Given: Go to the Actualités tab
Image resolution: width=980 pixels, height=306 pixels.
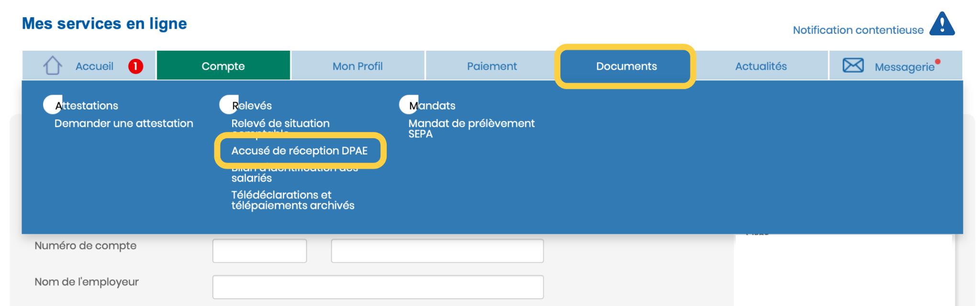Looking at the screenshot, I should click(x=761, y=66).
